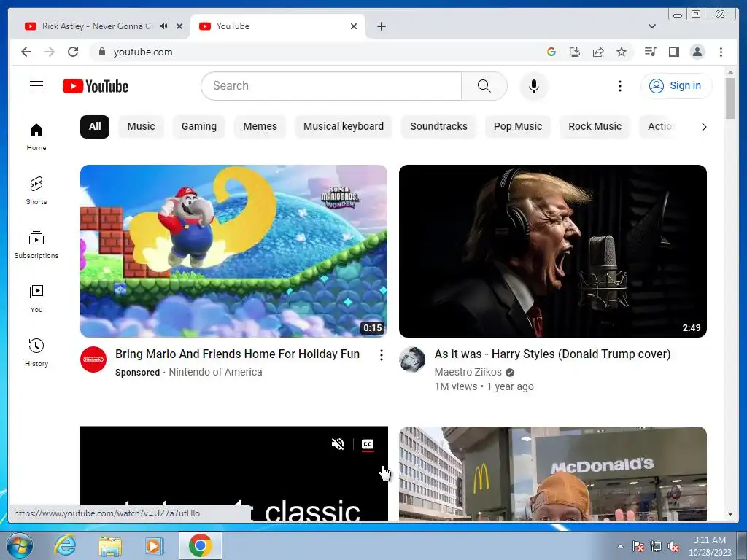The width and height of the screenshot is (747, 560).
Task: Bookmark this tab with star icon
Action: coord(622,52)
